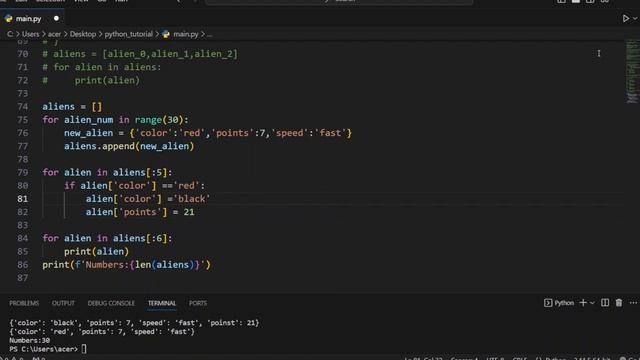Click the commented '# aliens = [alien_0...]' line
The image size is (640, 360).
[x=140, y=54]
